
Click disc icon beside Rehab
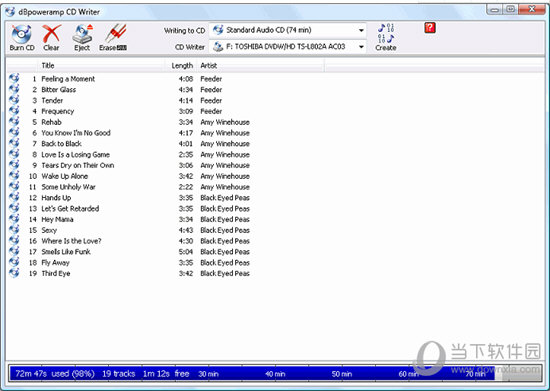pos(14,121)
